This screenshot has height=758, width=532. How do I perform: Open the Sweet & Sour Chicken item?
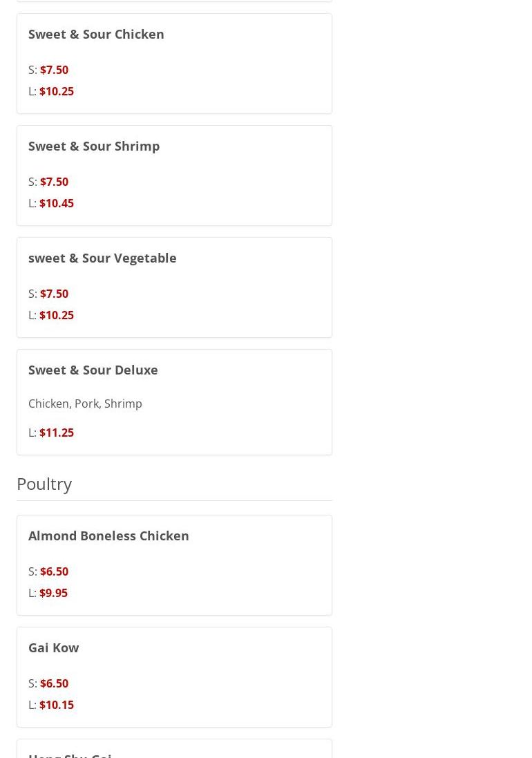pos(96,34)
